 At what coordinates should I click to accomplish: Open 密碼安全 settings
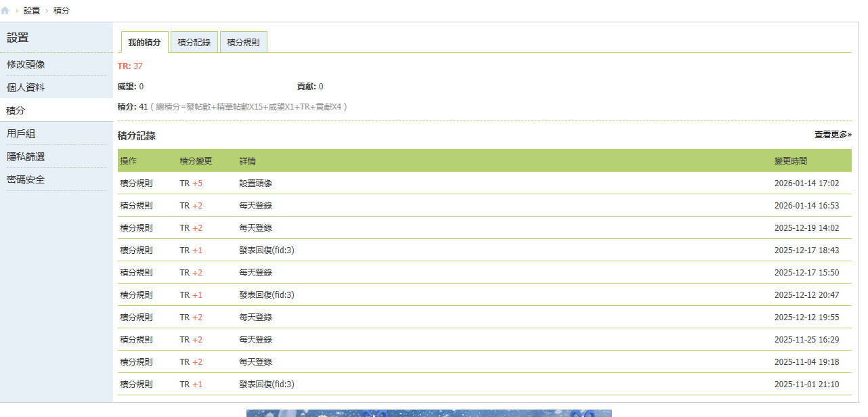(26, 179)
